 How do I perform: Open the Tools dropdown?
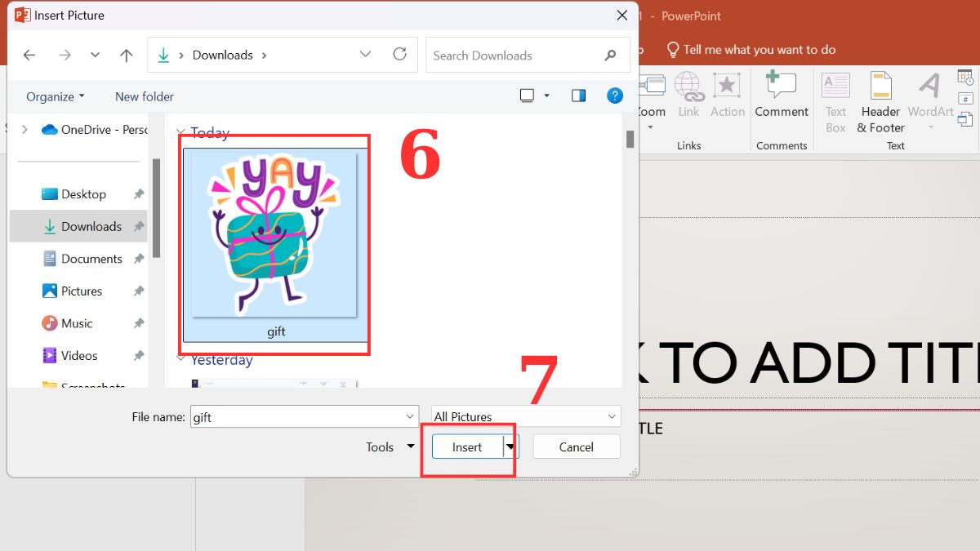click(x=390, y=447)
